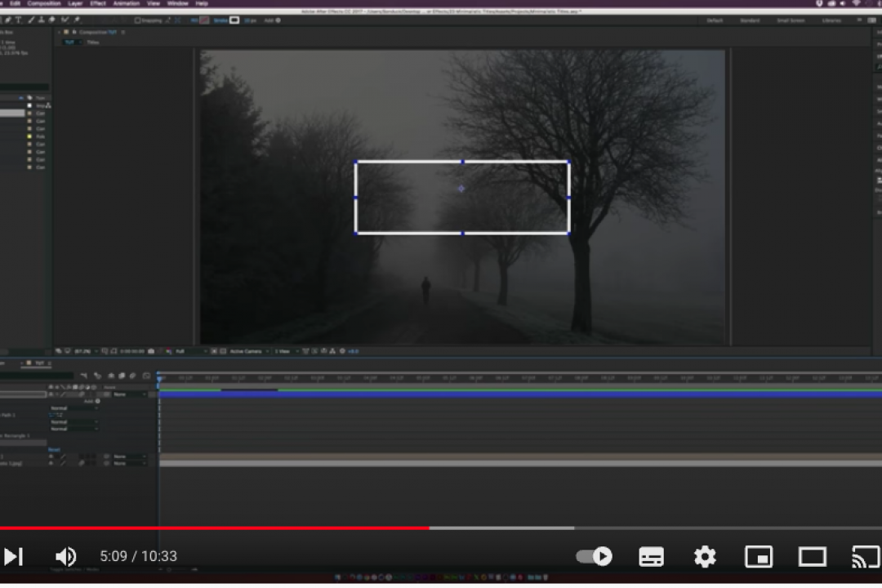Click the motion blur master switch above the layers

[132, 377]
